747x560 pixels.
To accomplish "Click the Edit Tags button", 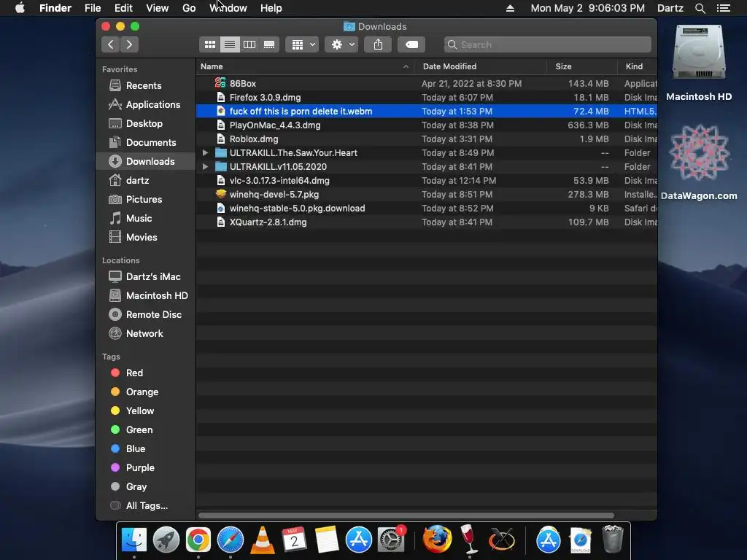I will tap(411, 44).
